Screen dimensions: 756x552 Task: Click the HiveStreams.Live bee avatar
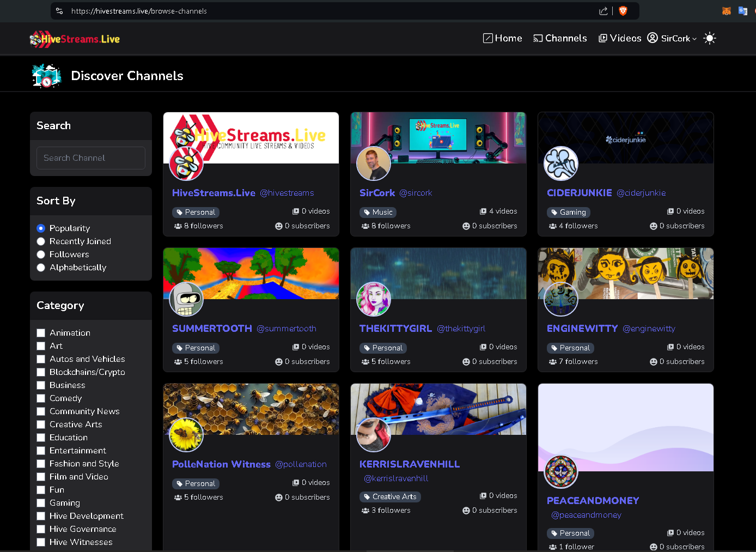point(186,163)
